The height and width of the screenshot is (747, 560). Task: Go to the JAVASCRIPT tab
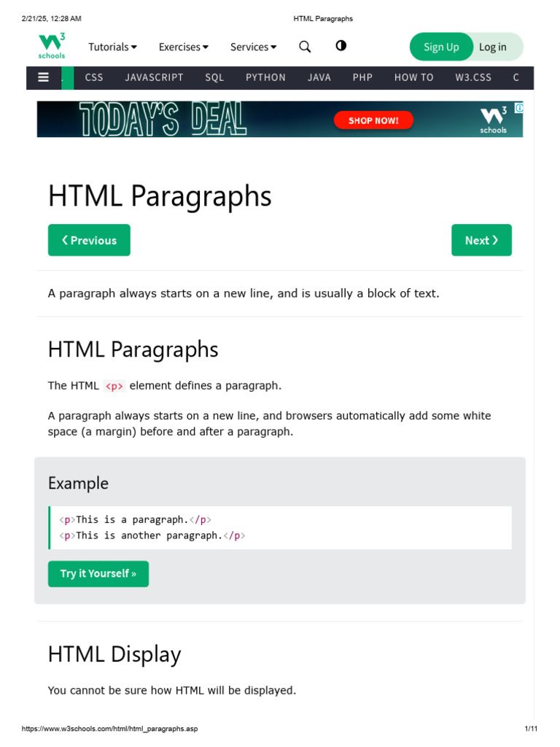pyautogui.click(x=154, y=77)
